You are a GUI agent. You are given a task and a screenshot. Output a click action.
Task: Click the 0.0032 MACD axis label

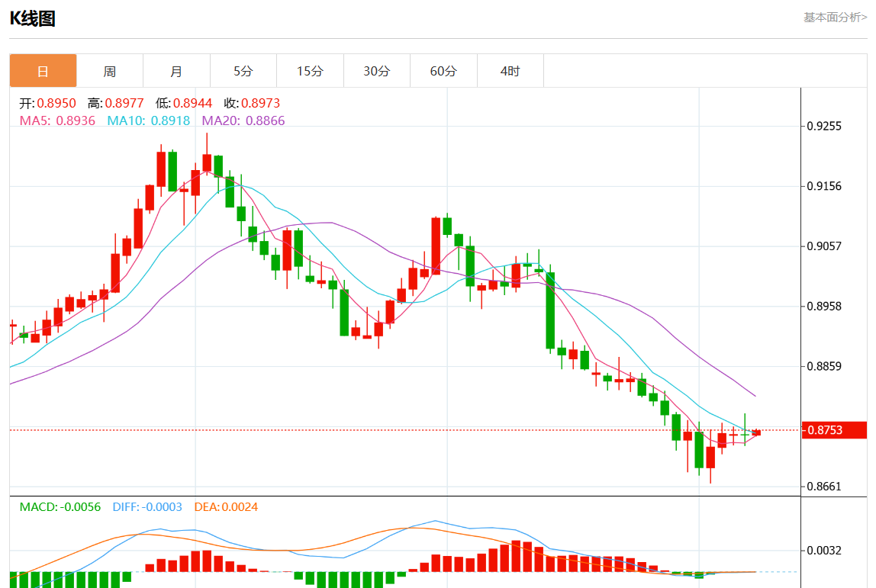click(824, 551)
